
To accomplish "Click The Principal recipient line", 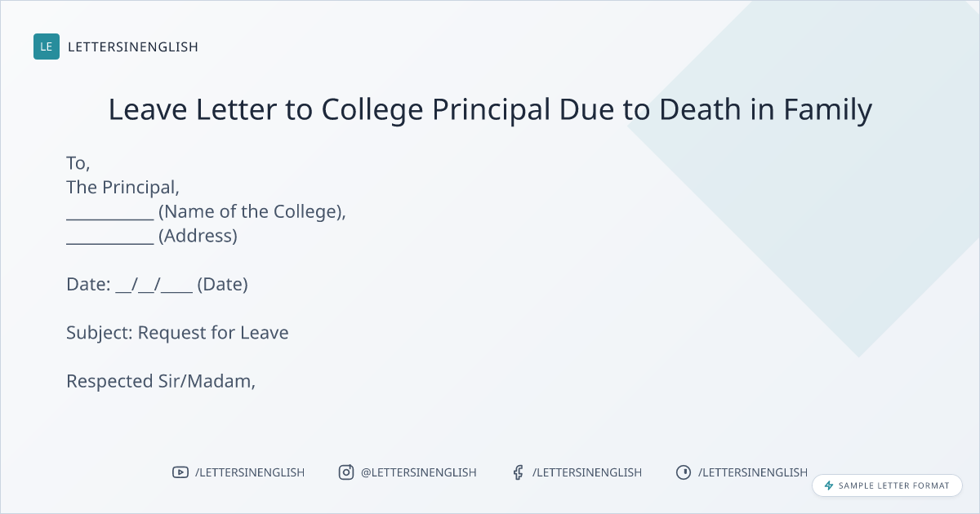I will tap(122, 188).
